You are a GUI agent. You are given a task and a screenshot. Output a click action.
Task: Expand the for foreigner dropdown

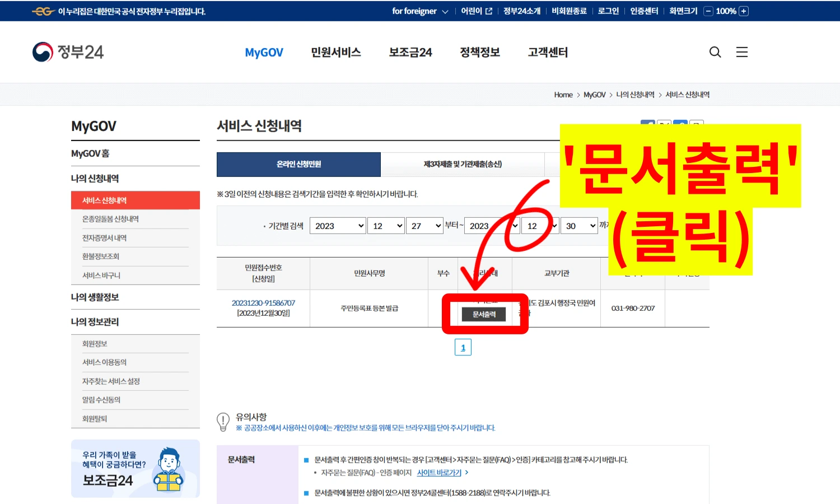[x=420, y=11]
